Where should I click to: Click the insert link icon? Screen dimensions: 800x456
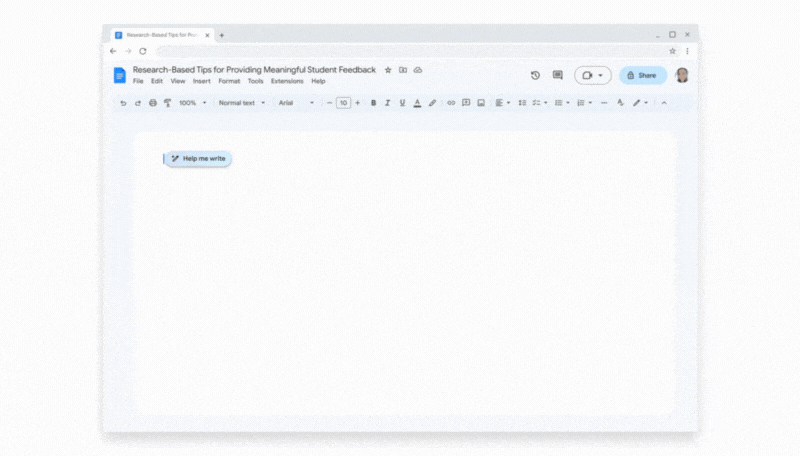[x=451, y=103]
